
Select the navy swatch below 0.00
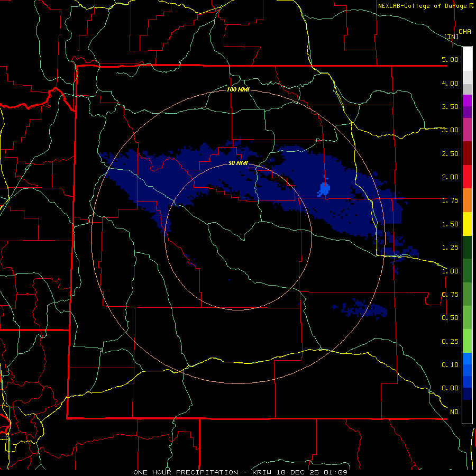pos(467,394)
